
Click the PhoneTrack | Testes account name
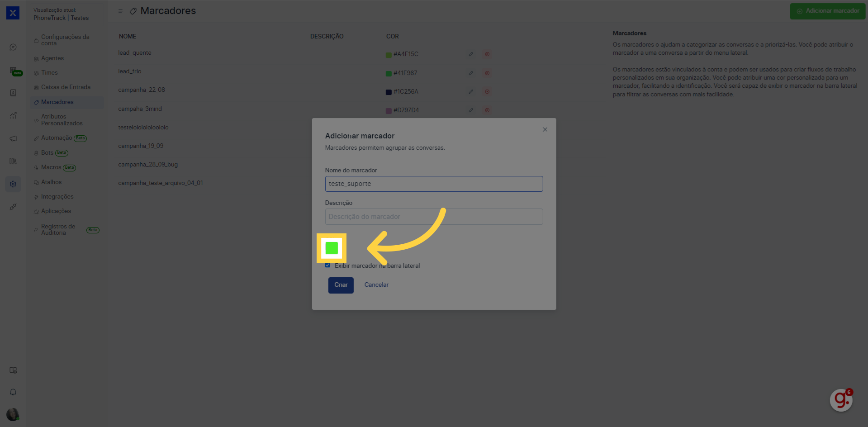pyautogui.click(x=61, y=18)
